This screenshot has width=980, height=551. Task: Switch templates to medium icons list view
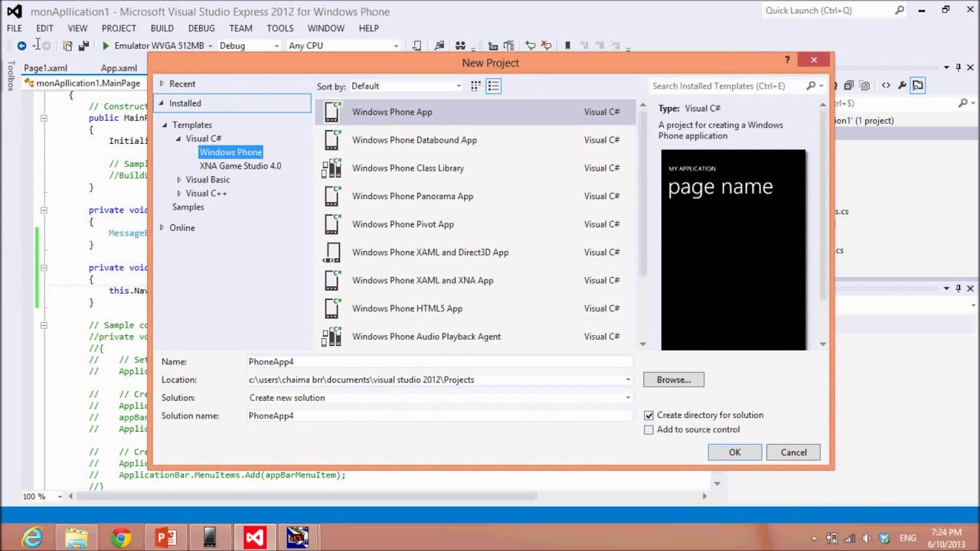point(493,86)
